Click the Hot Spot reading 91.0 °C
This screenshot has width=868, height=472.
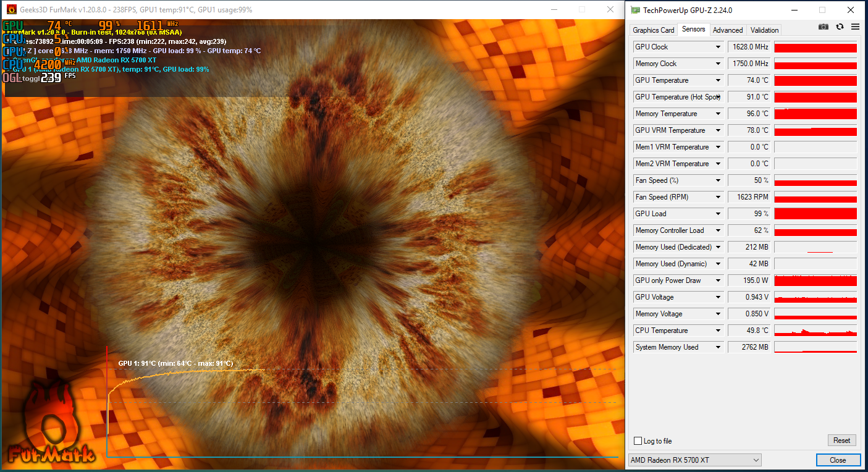coord(749,97)
